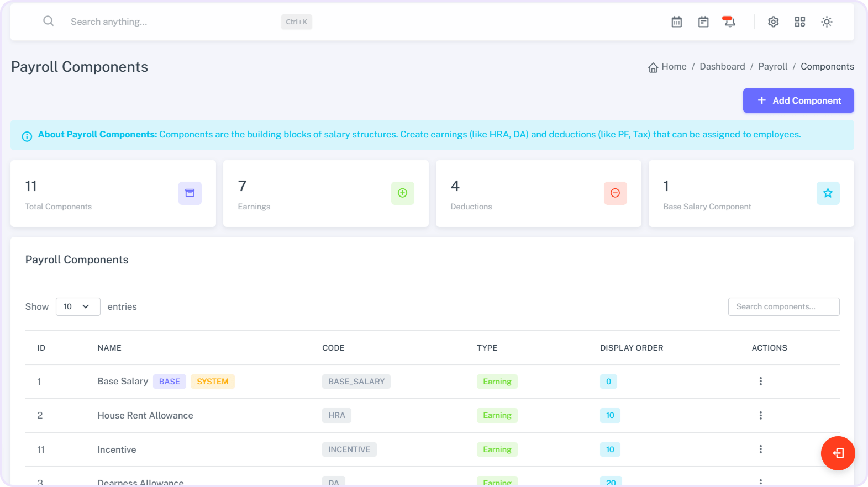Navigate to Payroll breadcrumb link
The width and height of the screenshot is (868, 487).
pos(772,67)
